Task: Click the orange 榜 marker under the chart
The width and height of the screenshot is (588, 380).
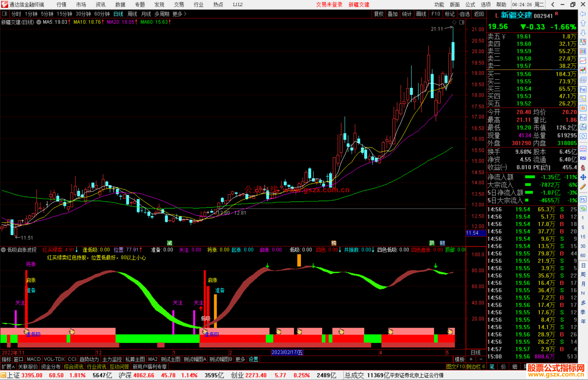Action: coord(334,243)
